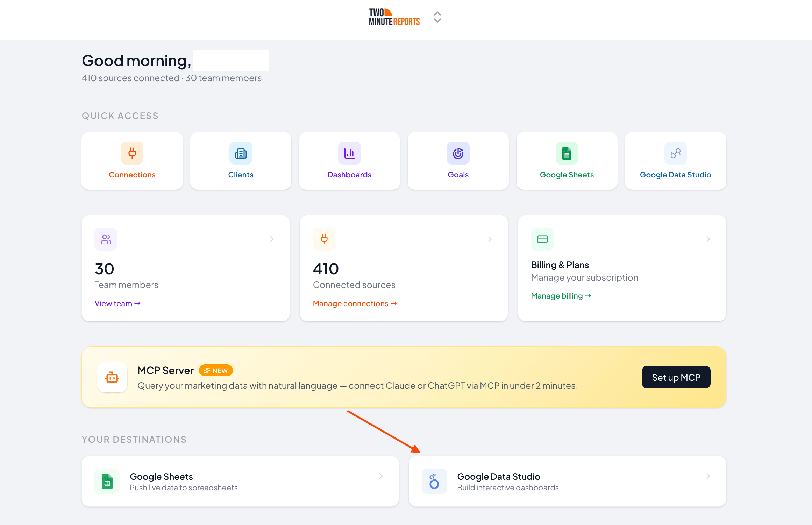Click the Google Data Studio destination icon
This screenshot has width=812, height=525.
coord(434,481)
